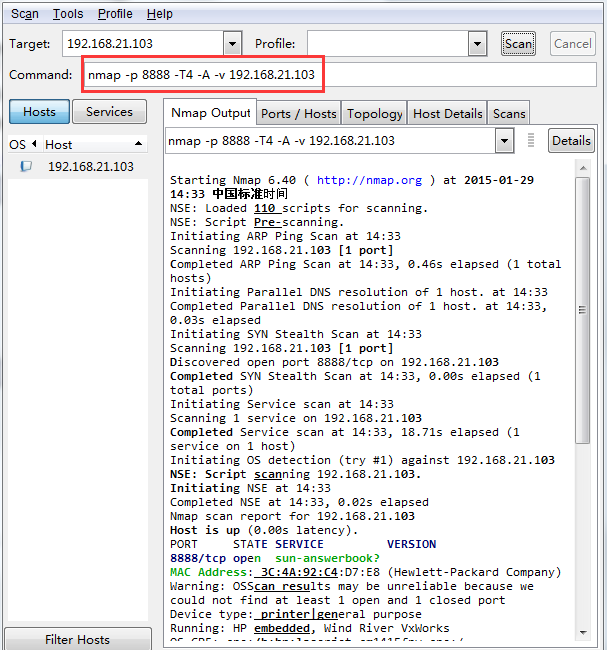The image size is (607, 650).
Task: Click the Cancel button
Action: tap(573, 44)
